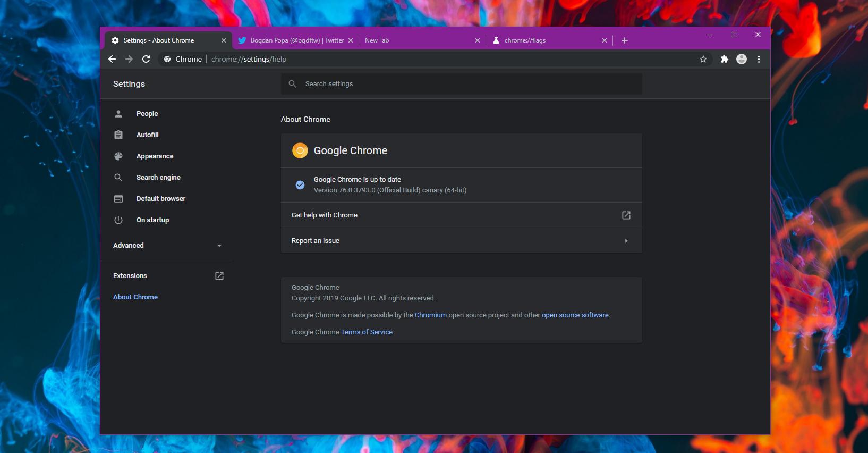Click the up-to-date checkmark icon
This screenshot has height=453, width=868.
pyautogui.click(x=300, y=185)
